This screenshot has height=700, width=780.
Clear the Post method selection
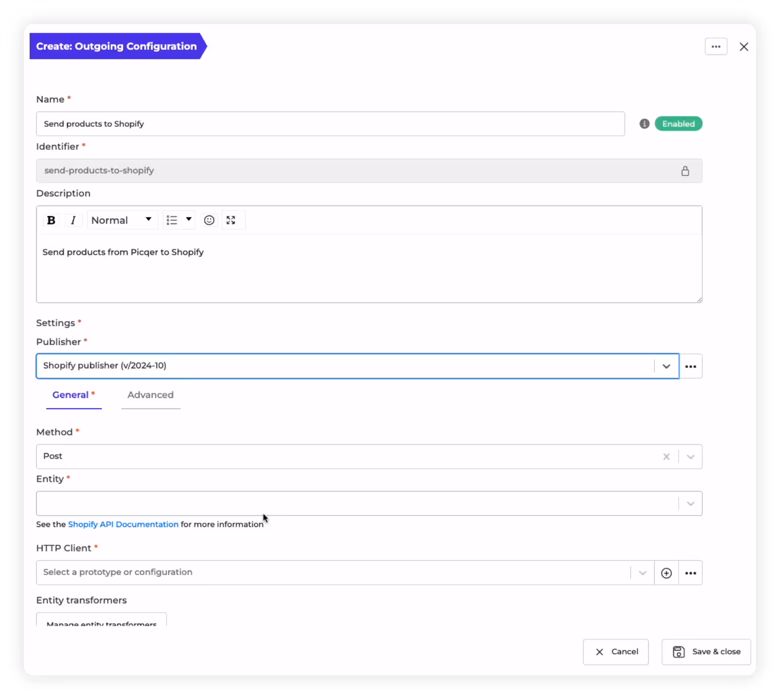pos(667,457)
